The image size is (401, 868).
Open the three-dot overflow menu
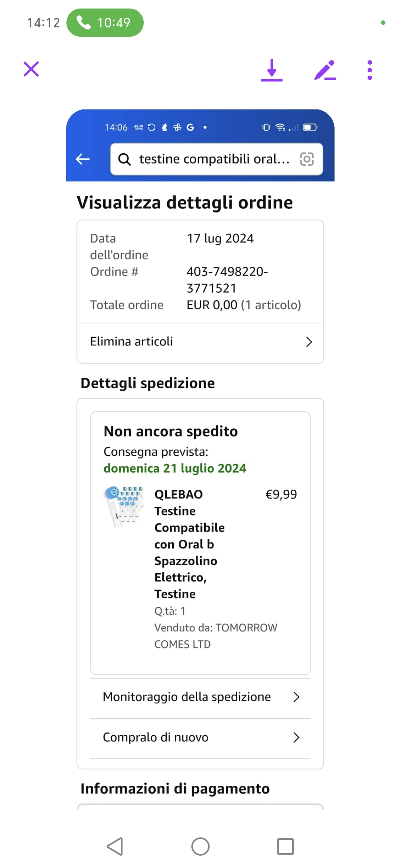click(x=369, y=70)
